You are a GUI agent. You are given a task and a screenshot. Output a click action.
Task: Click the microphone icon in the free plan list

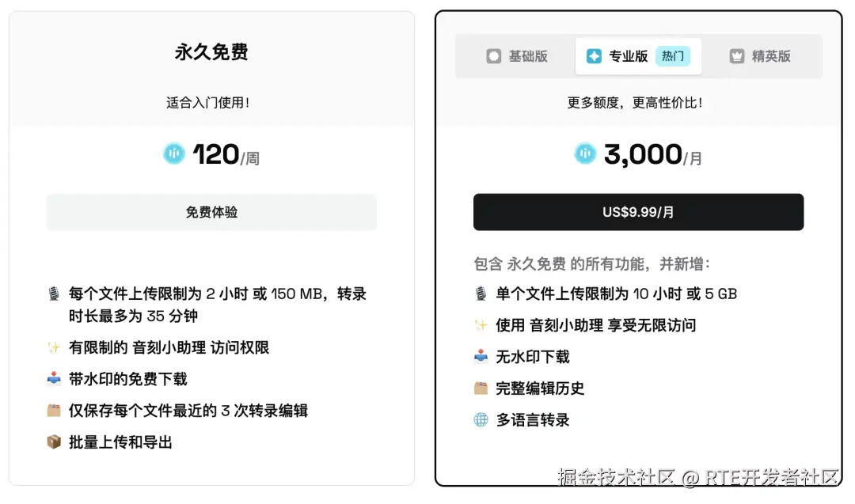coord(54,294)
